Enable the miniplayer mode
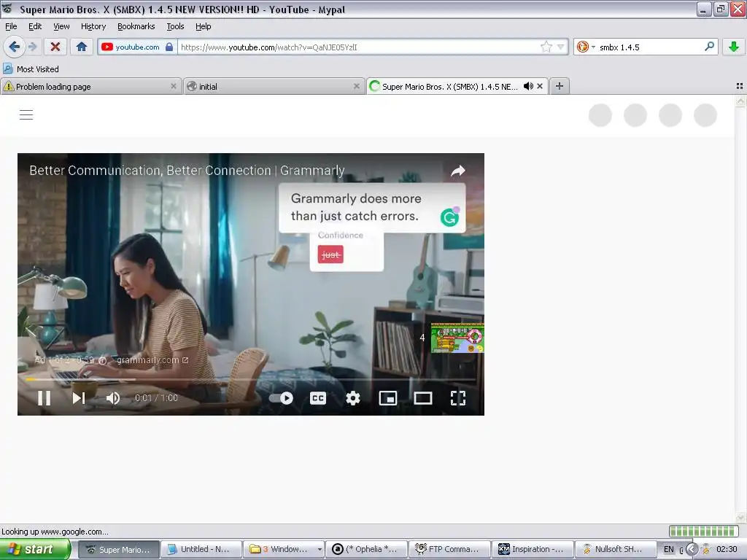 (388, 397)
